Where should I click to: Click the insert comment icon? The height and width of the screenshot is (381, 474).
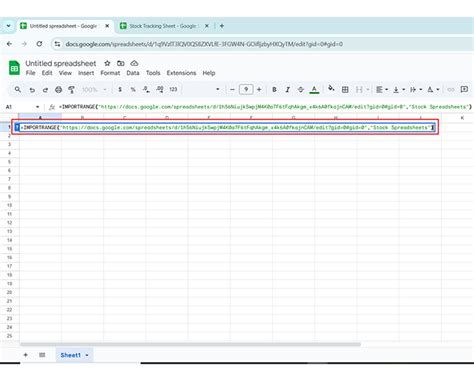(464, 89)
